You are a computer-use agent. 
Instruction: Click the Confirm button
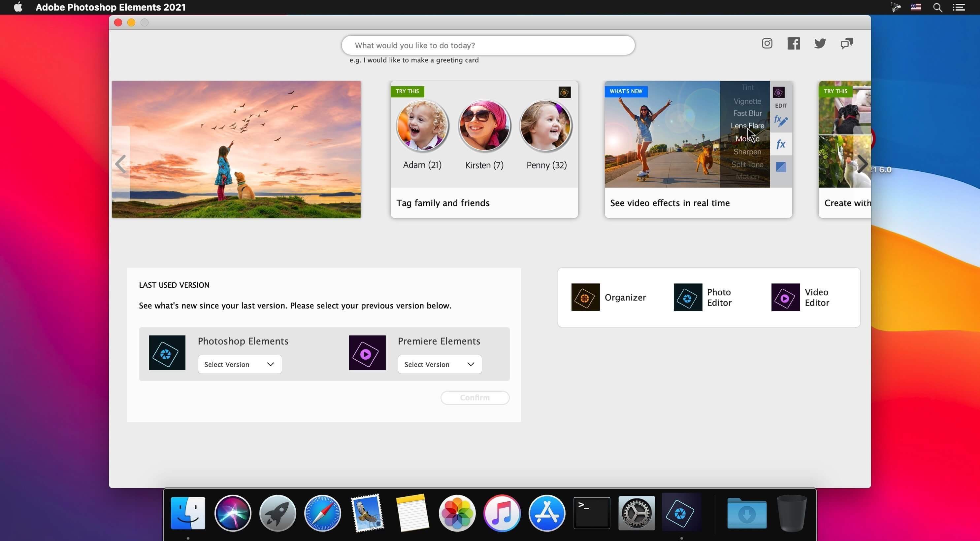[474, 397]
